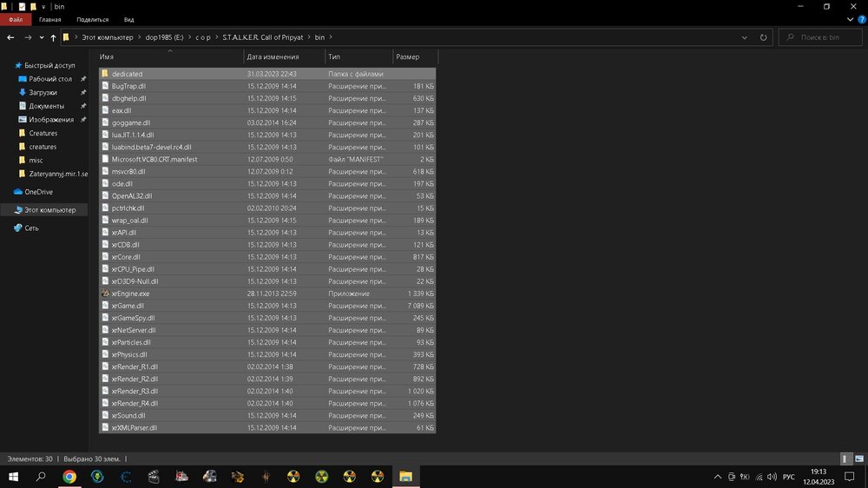Open address bar history dropdown
This screenshot has height=488, width=868.
pos(744,37)
